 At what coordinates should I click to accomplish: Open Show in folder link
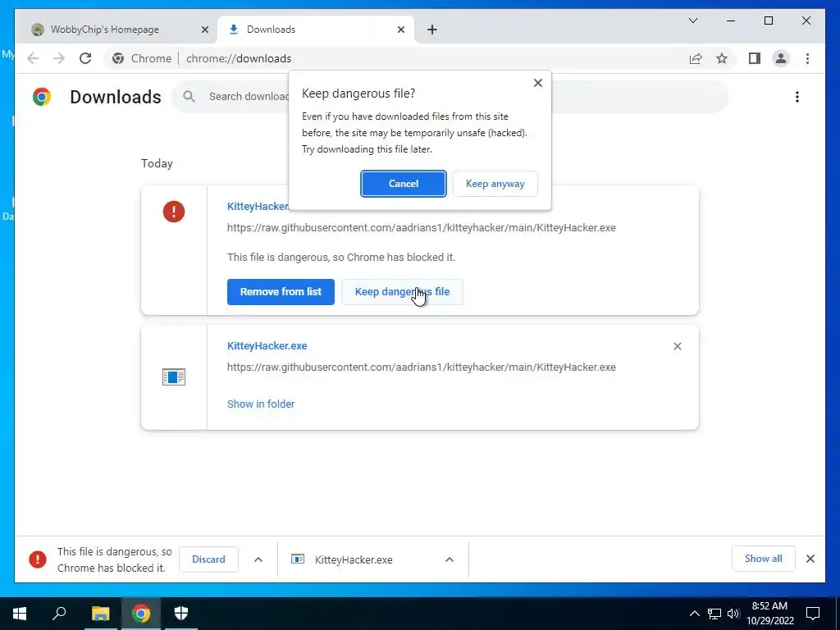pos(261,404)
